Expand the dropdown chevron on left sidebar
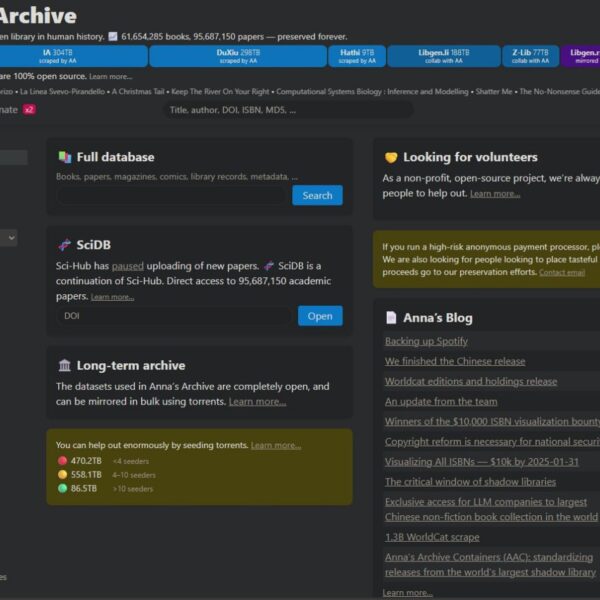This screenshot has height=600, width=600. [x=11, y=238]
